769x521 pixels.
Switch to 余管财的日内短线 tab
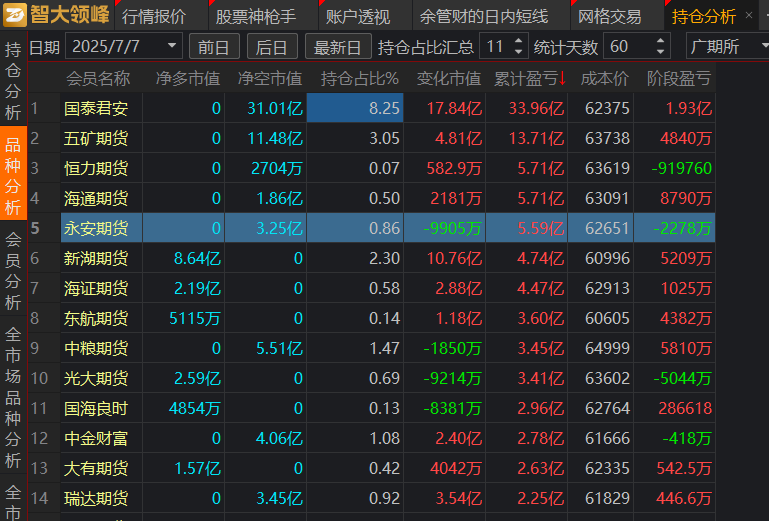484,17
